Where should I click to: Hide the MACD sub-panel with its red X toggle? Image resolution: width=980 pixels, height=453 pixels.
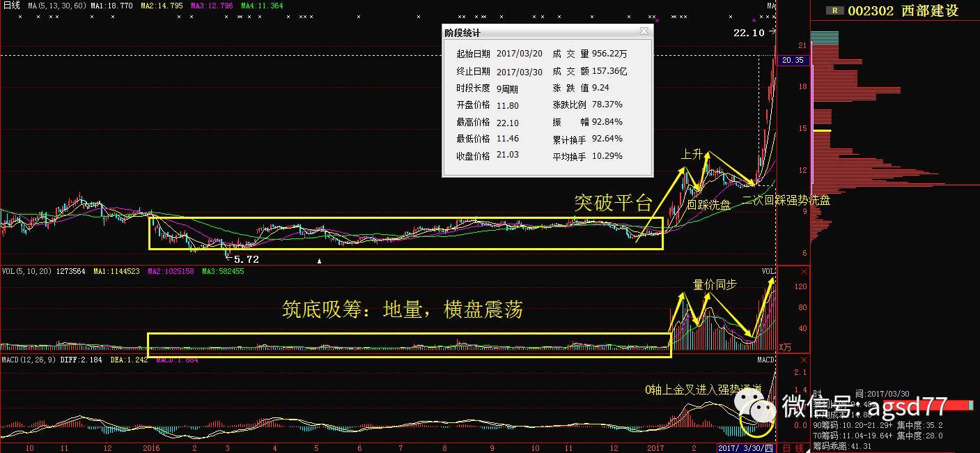click(804, 360)
